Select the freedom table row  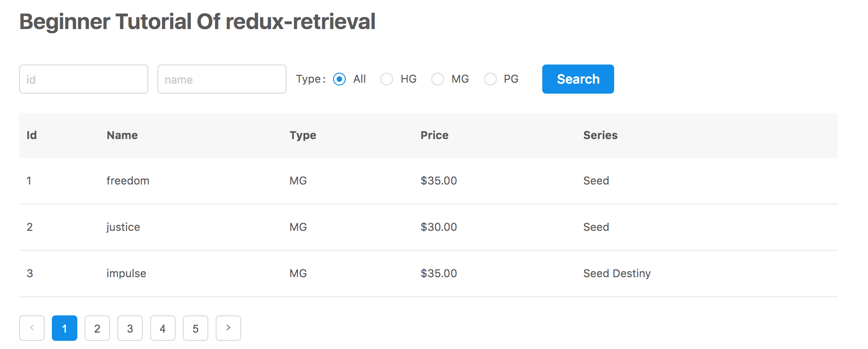point(429,181)
